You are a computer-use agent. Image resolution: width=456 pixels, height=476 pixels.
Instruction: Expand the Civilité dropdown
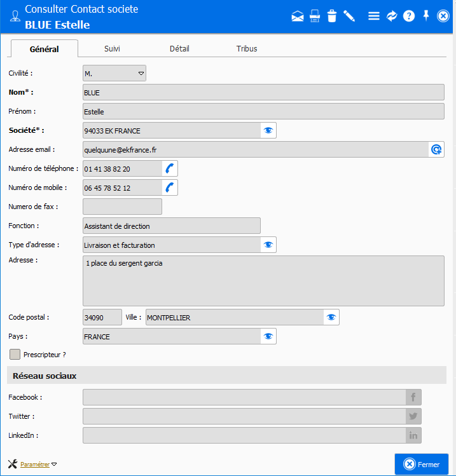point(141,74)
